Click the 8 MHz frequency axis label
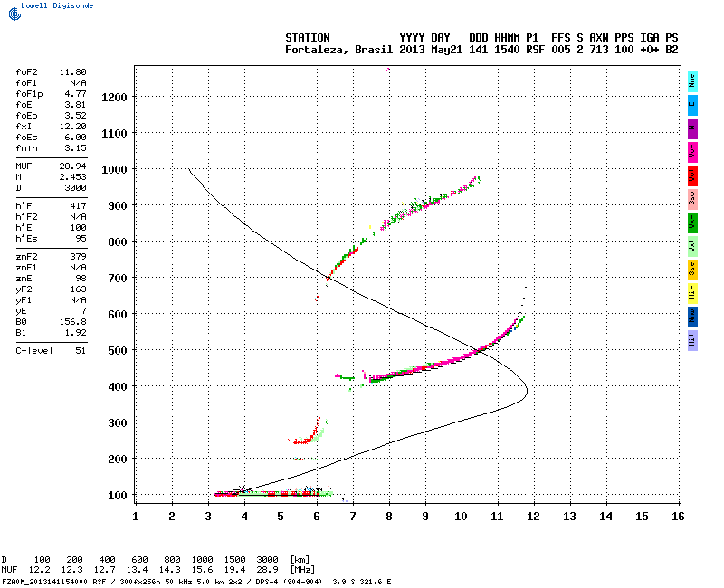The width and height of the screenshot is (724, 588). click(389, 517)
